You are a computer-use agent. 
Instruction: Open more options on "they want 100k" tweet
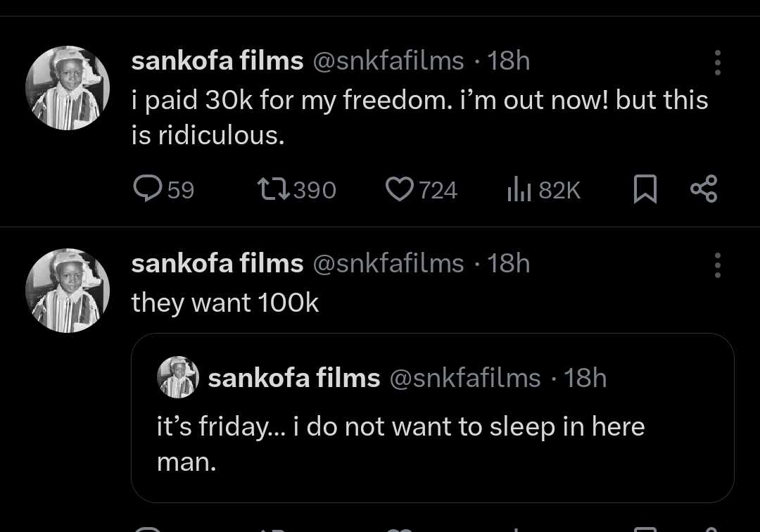coord(717,265)
